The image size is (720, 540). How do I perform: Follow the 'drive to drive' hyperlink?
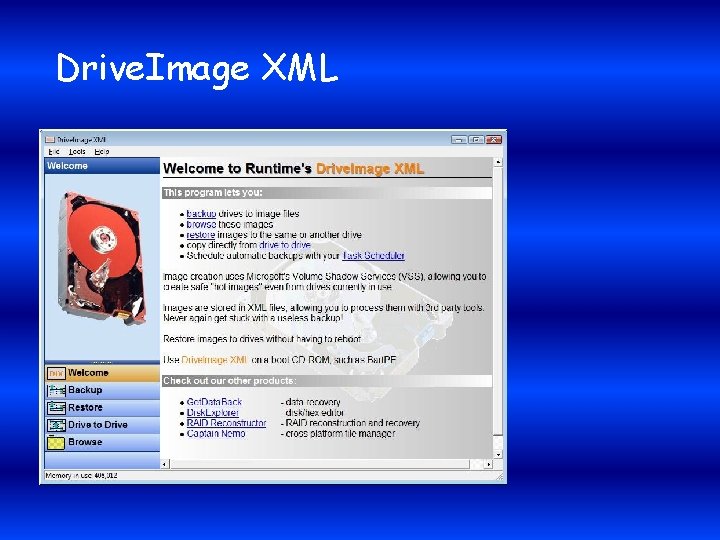285,245
